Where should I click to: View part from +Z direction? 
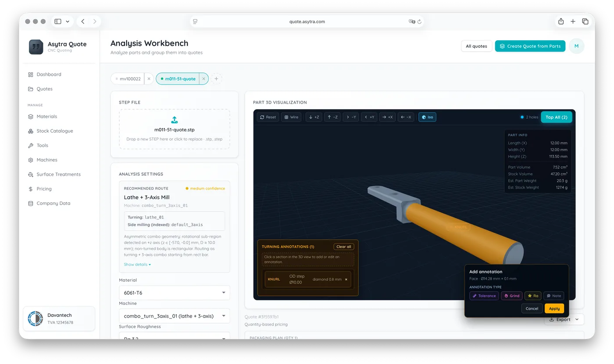pos(314,117)
